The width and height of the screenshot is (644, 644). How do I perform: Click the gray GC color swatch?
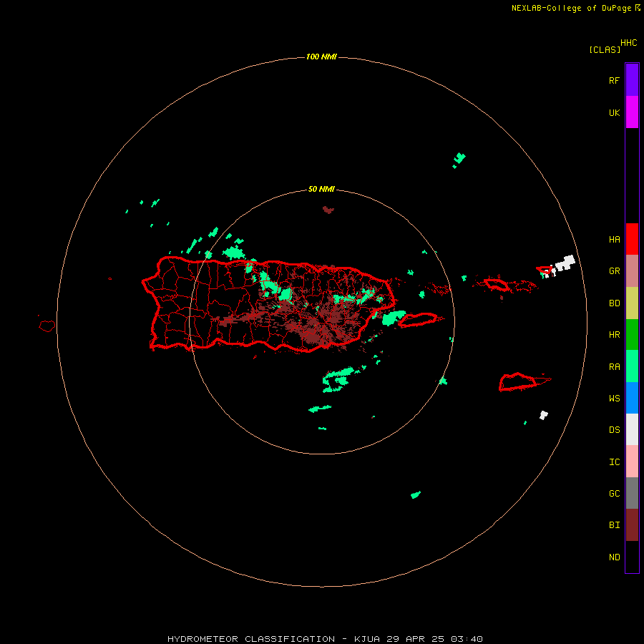pyautogui.click(x=632, y=493)
